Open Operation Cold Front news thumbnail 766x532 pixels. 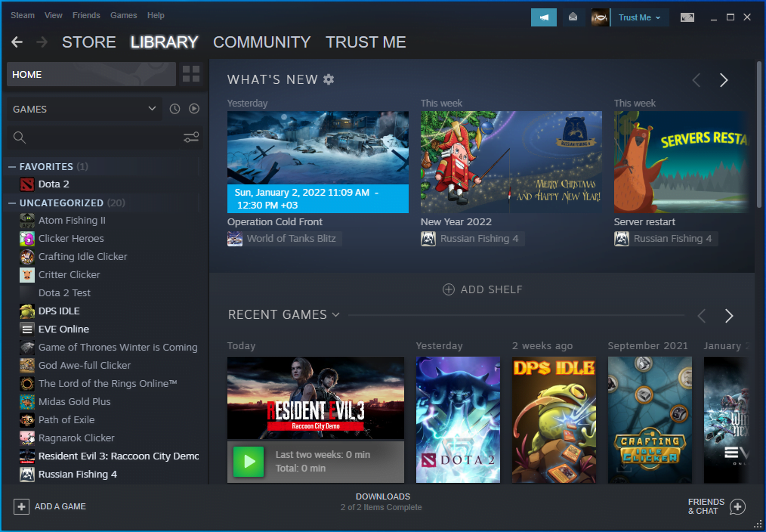pyautogui.click(x=318, y=162)
